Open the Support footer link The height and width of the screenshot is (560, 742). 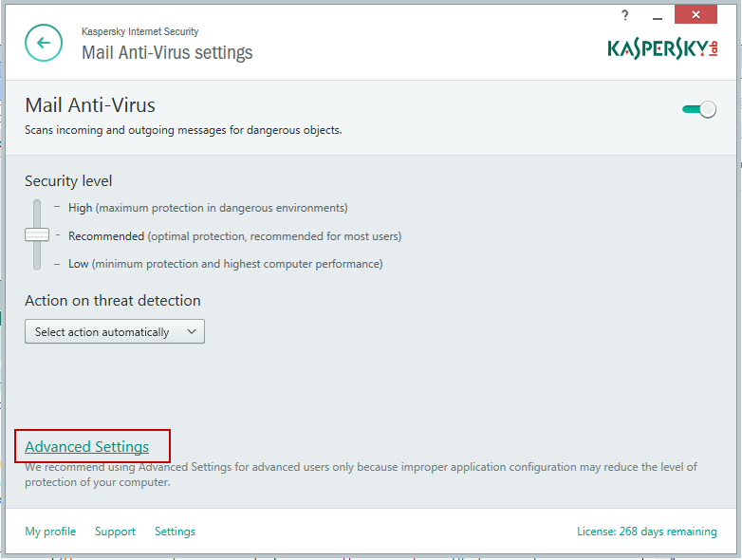[115, 532]
